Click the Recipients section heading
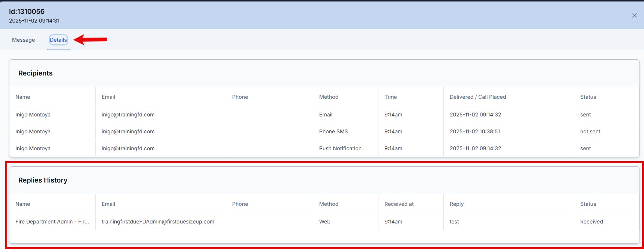 [x=35, y=73]
